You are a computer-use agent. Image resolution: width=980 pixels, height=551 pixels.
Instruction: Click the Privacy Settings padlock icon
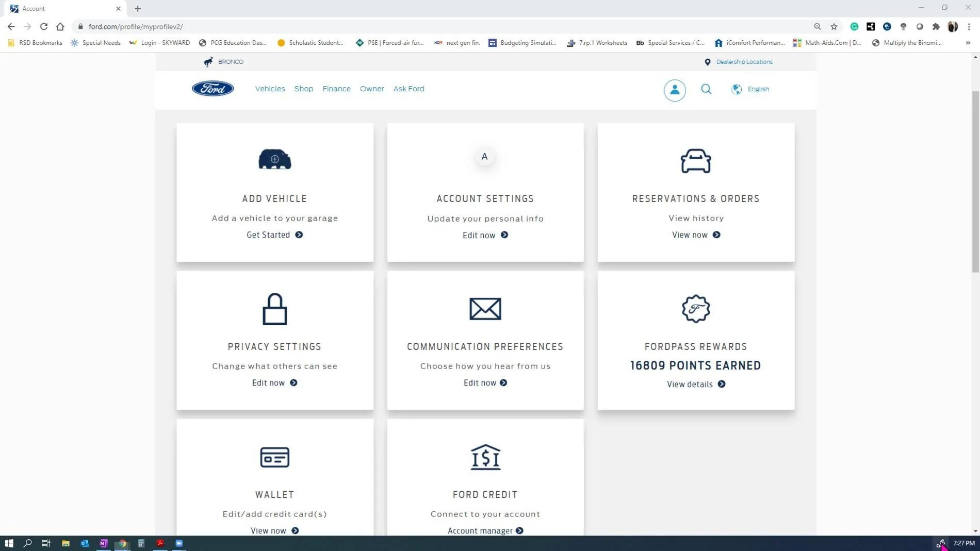click(x=274, y=309)
